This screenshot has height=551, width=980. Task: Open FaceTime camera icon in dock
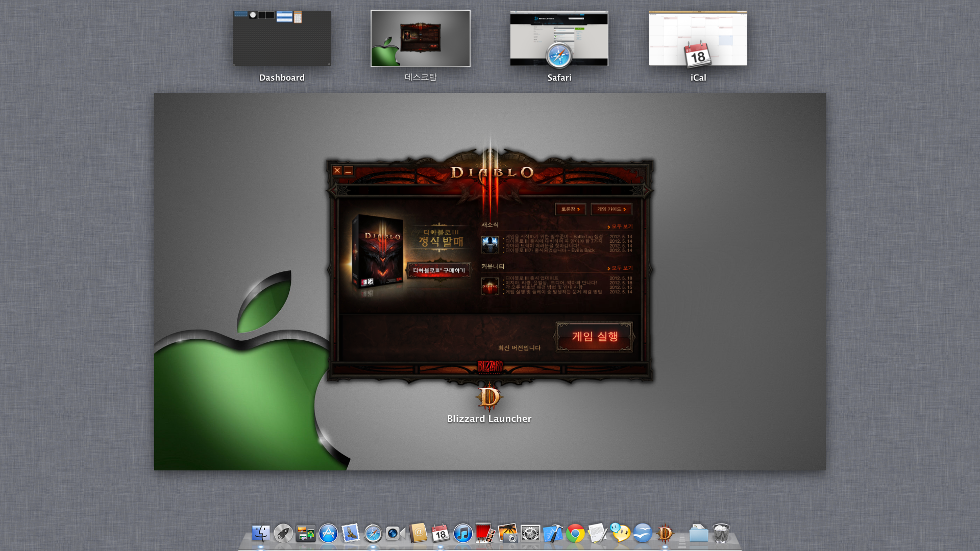(396, 534)
